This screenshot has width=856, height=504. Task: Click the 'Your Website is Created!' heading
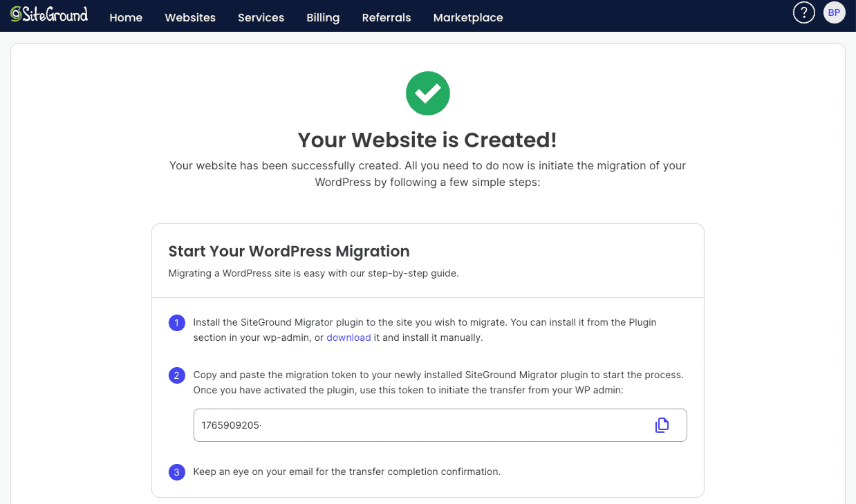click(x=427, y=140)
